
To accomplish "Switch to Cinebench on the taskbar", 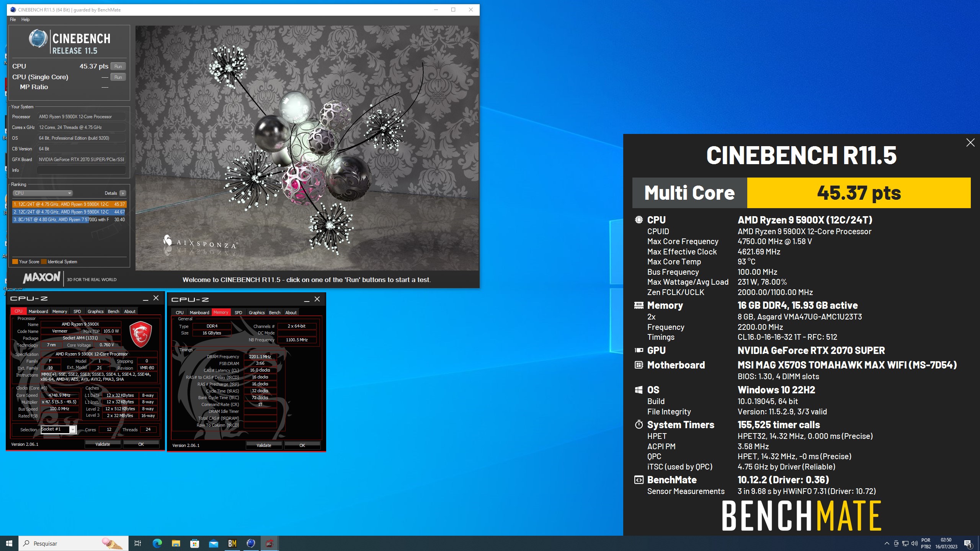I will coord(251,543).
